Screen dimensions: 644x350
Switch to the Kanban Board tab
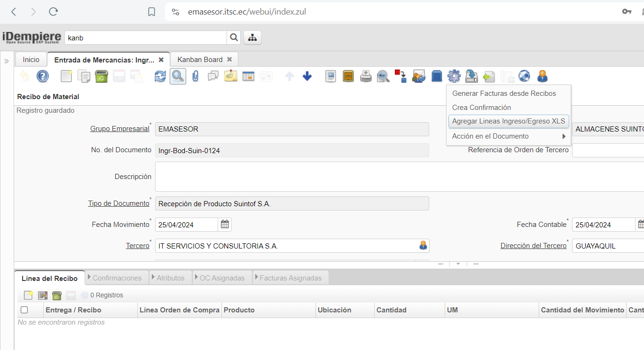point(200,60)
